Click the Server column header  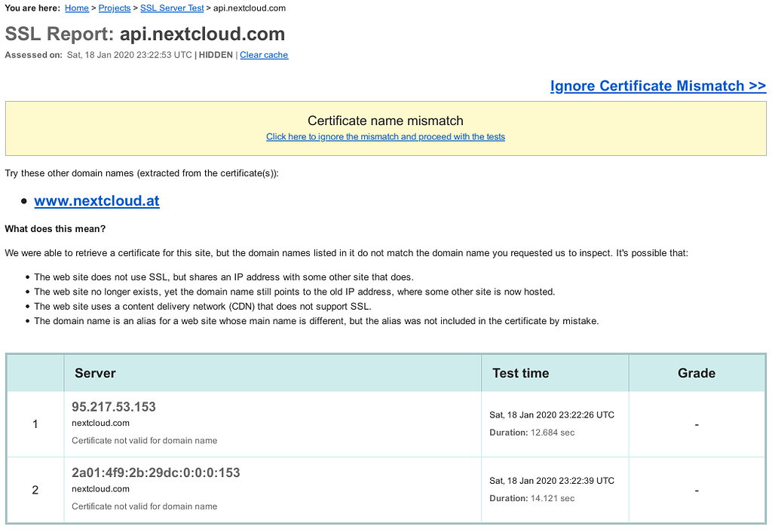[x=94, y=372]
